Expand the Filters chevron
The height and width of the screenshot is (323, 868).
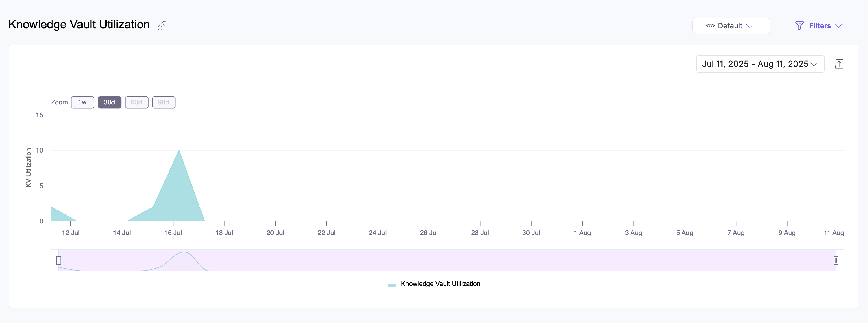point(839,26)
